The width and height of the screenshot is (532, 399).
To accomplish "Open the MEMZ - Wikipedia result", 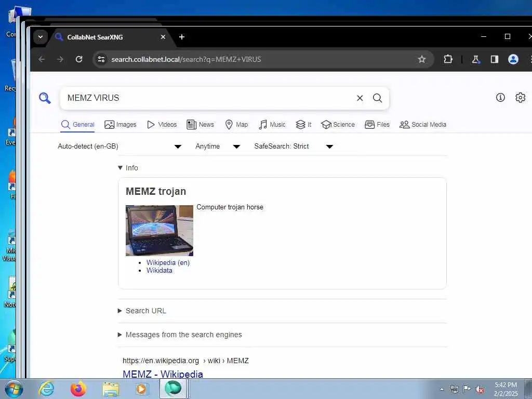I will tap(163, 374).
